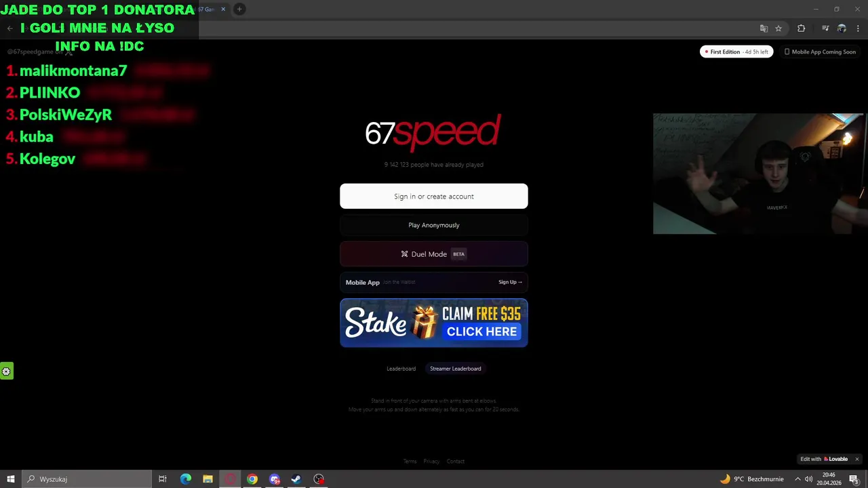868x488 pixels.
Task: Open the volume speaker icon
Action: [809, 479]
